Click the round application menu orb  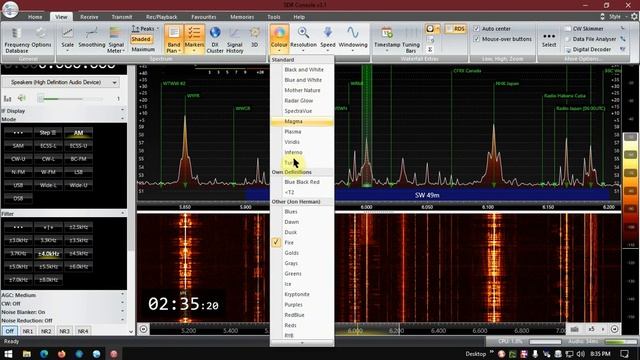point(10,10)
